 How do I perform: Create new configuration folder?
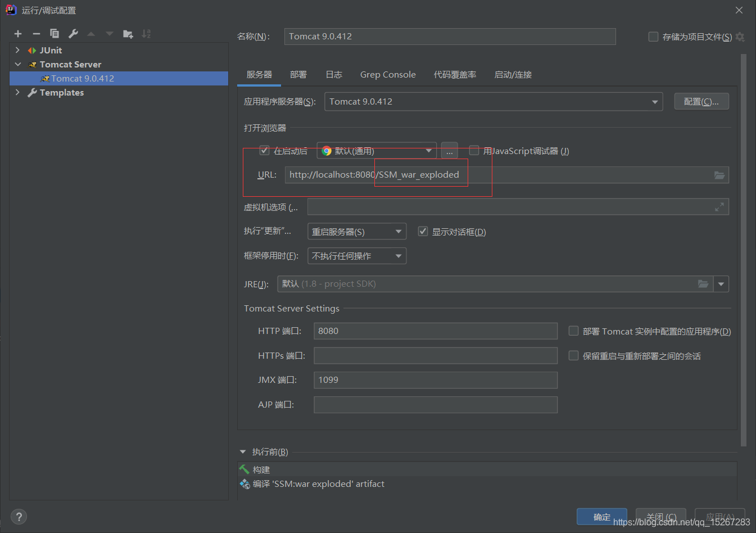click(128, 34)
